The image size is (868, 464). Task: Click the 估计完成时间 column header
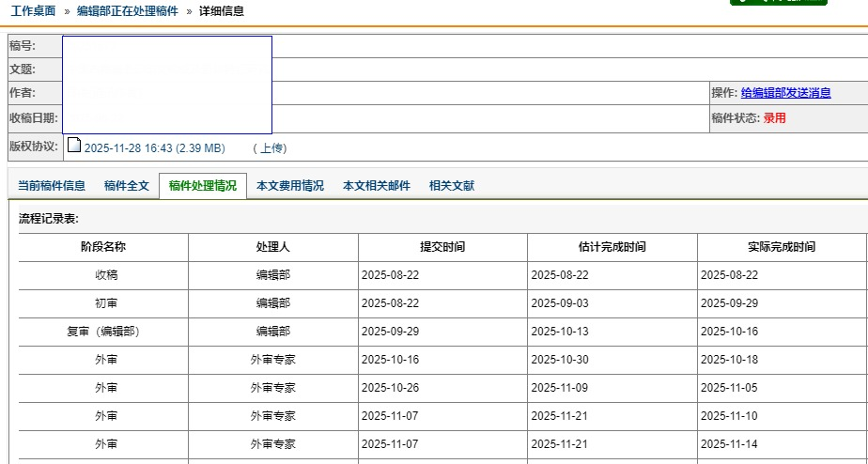[x=612, y=247]
